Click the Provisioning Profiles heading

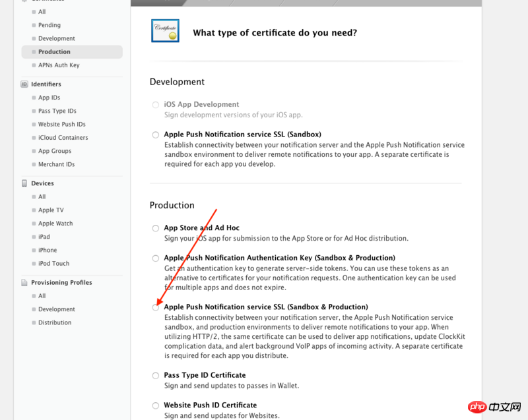click(61, 282)
